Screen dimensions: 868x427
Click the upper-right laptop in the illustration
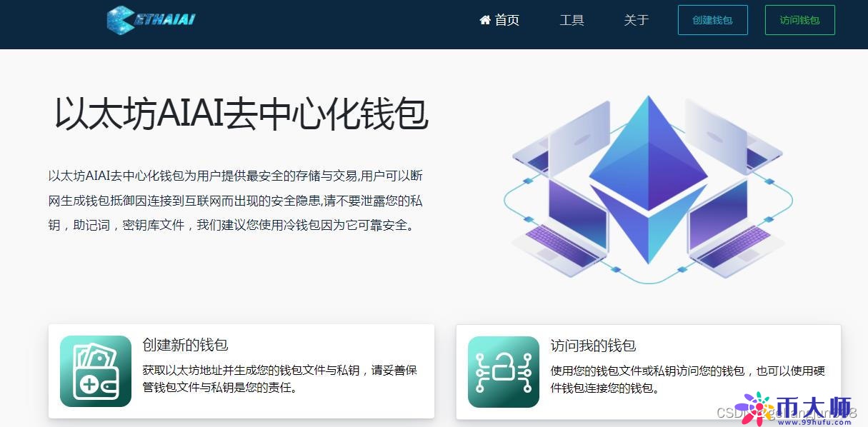click(x=725, y=136)
